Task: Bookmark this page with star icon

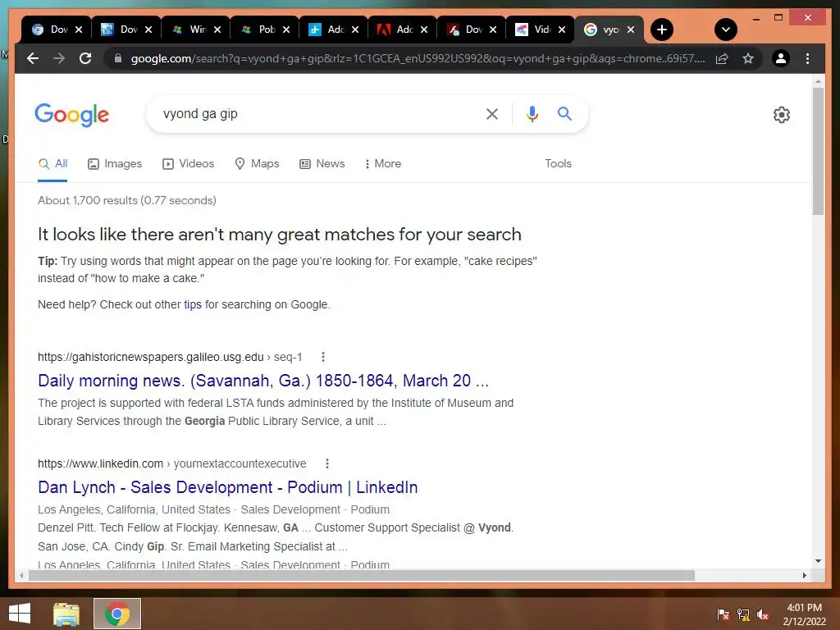Action: 748,58
